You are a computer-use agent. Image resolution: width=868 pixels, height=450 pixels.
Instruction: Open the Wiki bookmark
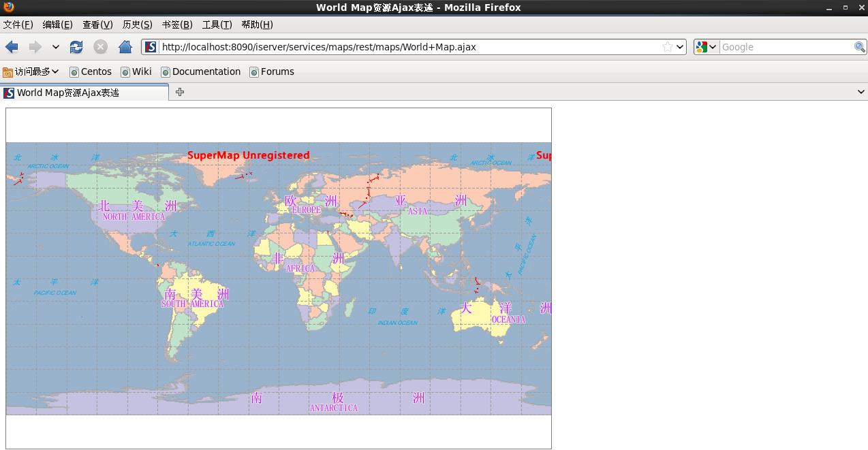pos(136,71)
